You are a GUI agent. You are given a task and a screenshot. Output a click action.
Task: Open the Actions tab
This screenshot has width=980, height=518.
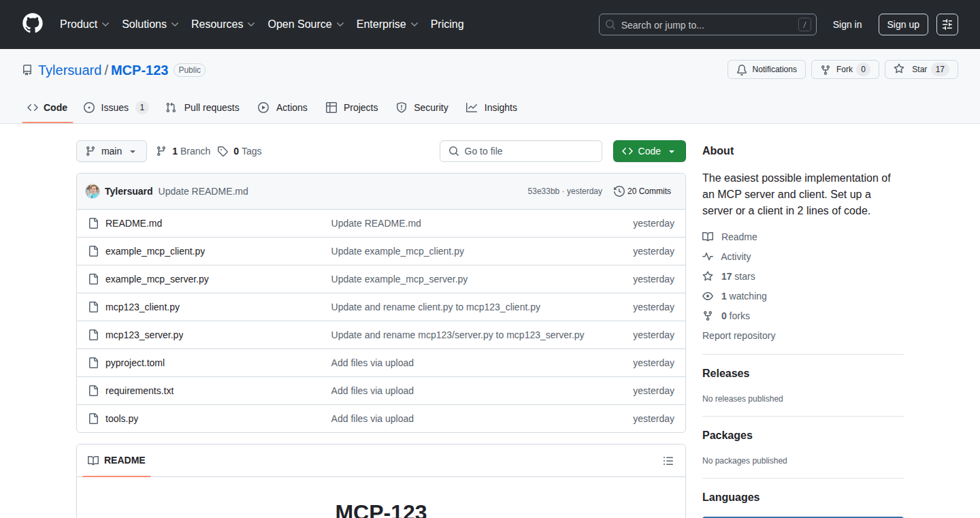282,108
